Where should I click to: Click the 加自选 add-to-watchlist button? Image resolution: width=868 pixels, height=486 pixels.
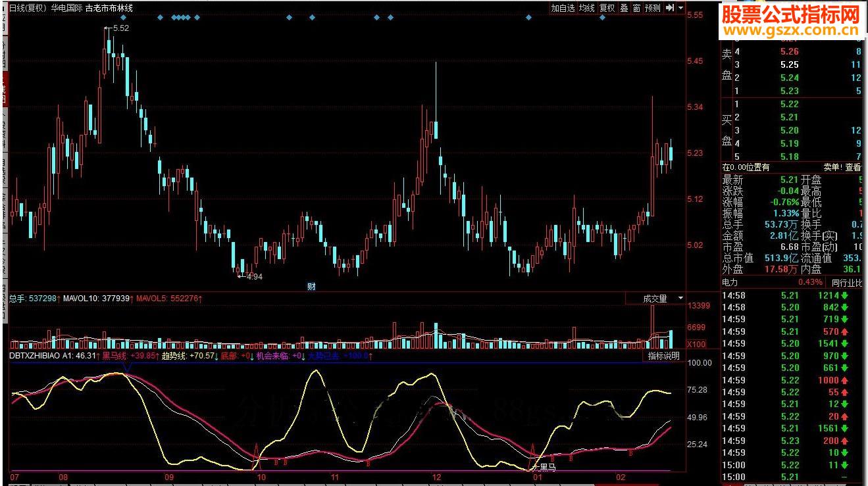pyautogui.click(x=563, y=8)
